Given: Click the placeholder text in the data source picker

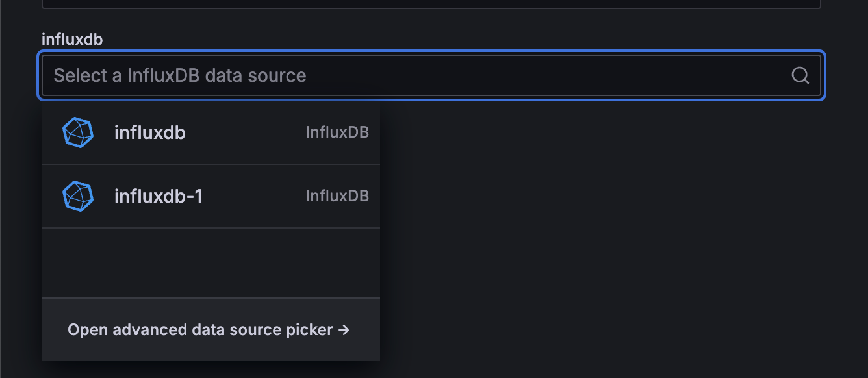Looking at the screenshot, I should [180, 75].
